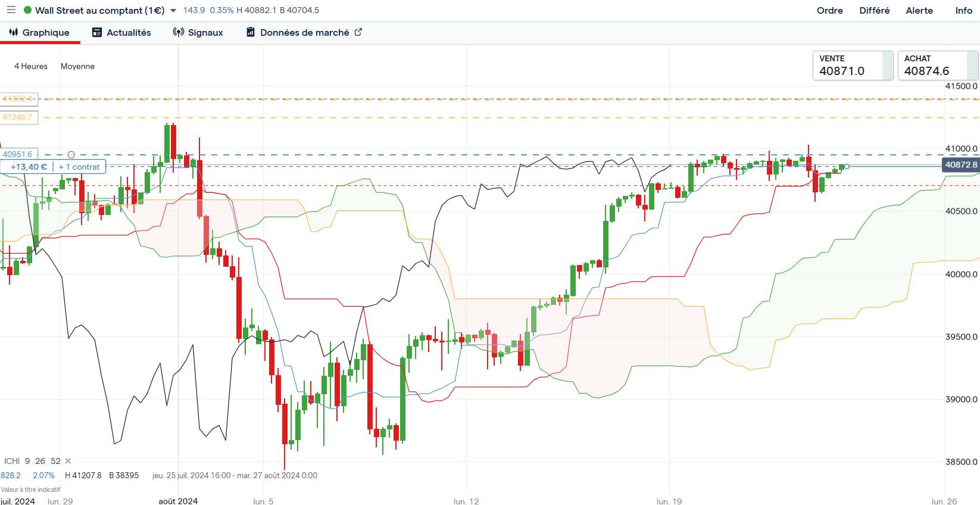Open the Alerte menu item

point(919,10)
